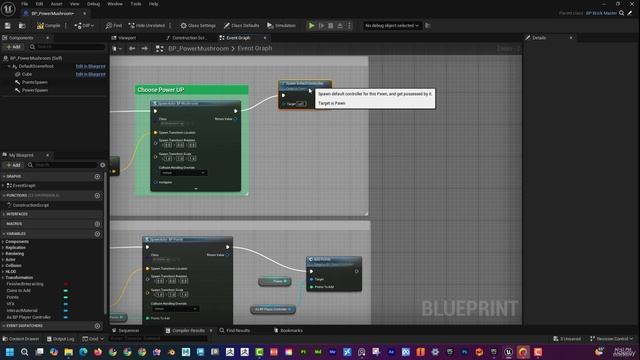
Task: Open the Debug menu
Action: [93, 4]
